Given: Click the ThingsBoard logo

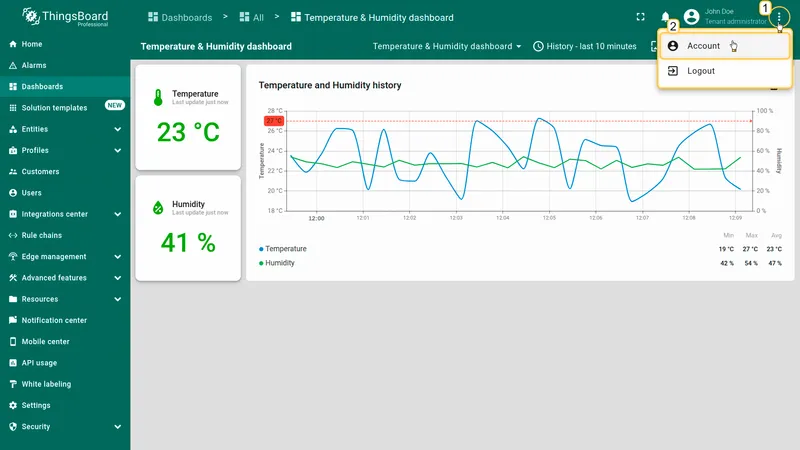Looking at the screenshot, I should tap(65, 17).
